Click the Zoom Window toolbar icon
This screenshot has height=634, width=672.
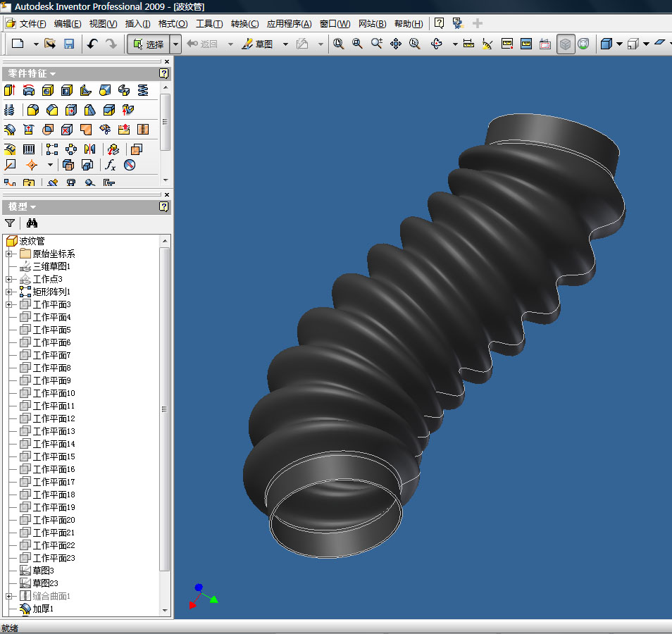(357, 44)
